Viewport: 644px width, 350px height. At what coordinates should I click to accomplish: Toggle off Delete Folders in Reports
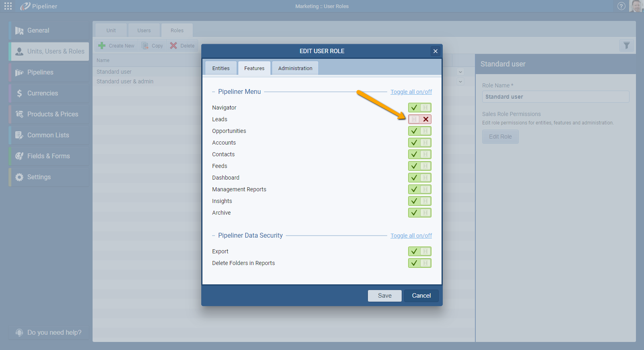419,263
